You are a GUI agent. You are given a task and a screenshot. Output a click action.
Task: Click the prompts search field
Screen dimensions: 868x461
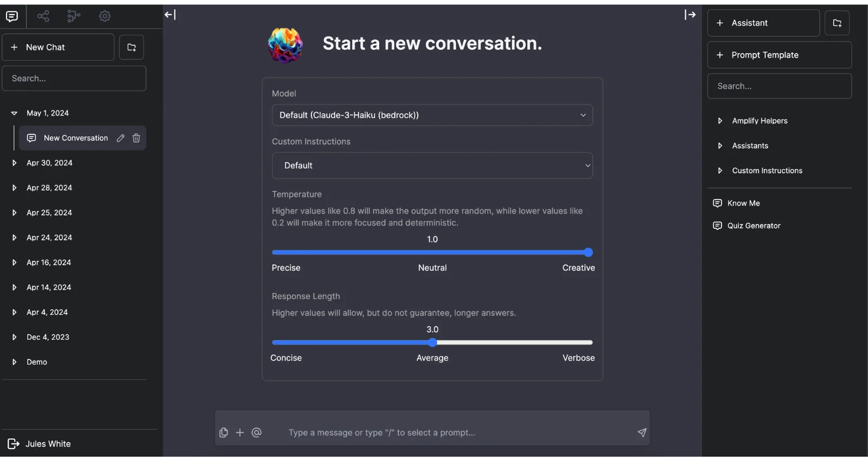(780, 86)
